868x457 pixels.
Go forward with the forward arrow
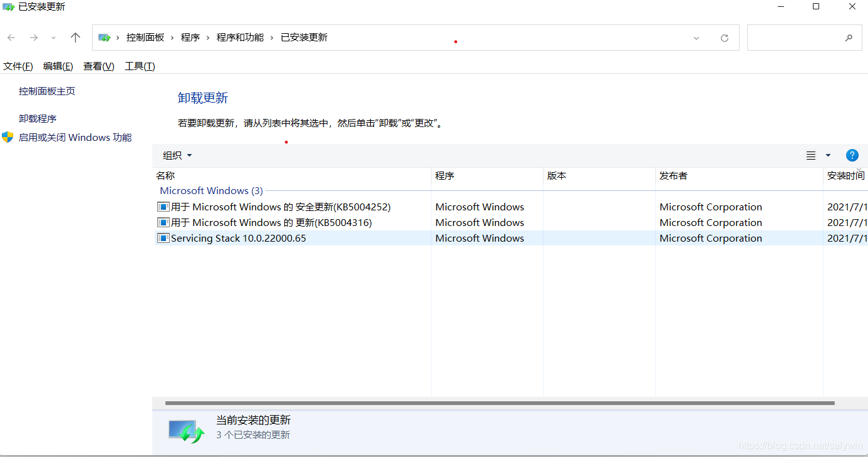(34, 38)
